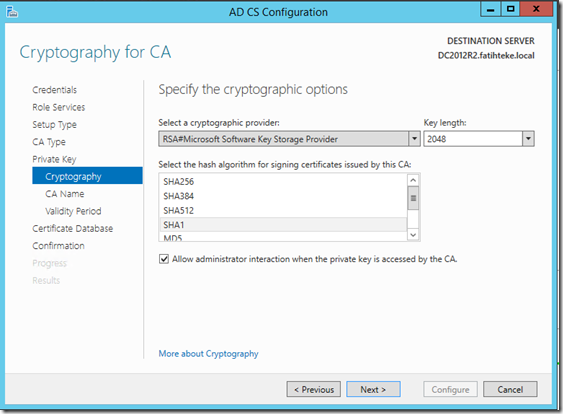Select the CA Name step in sidebar
563x414 pixels.
point(65,194)
